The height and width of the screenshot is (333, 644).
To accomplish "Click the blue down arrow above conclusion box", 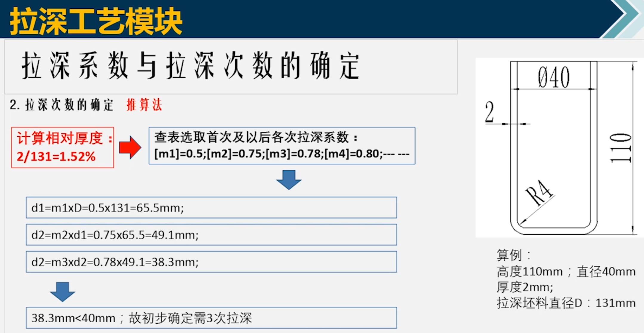I will (62, 291).
